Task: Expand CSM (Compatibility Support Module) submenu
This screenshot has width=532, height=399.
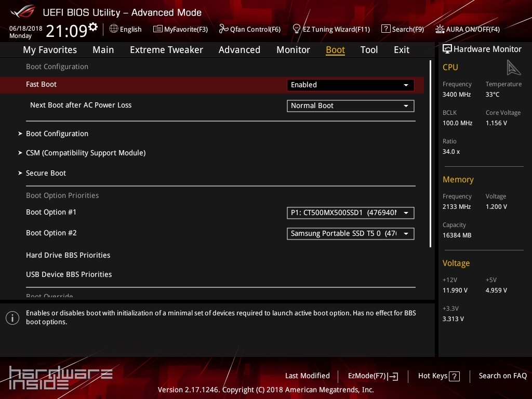Action: pyautogui.click(x=86, y=153)
